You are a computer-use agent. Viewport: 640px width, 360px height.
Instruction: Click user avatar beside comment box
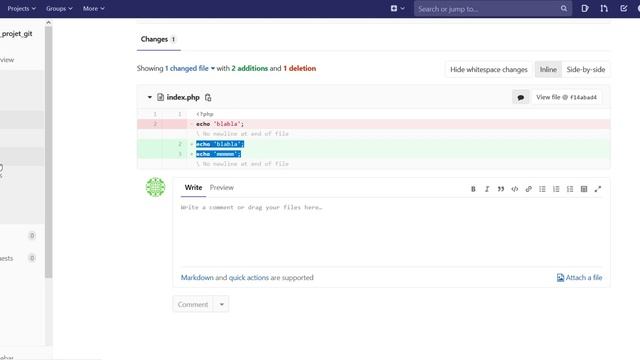pyautogui.click(x=156, y=187)
